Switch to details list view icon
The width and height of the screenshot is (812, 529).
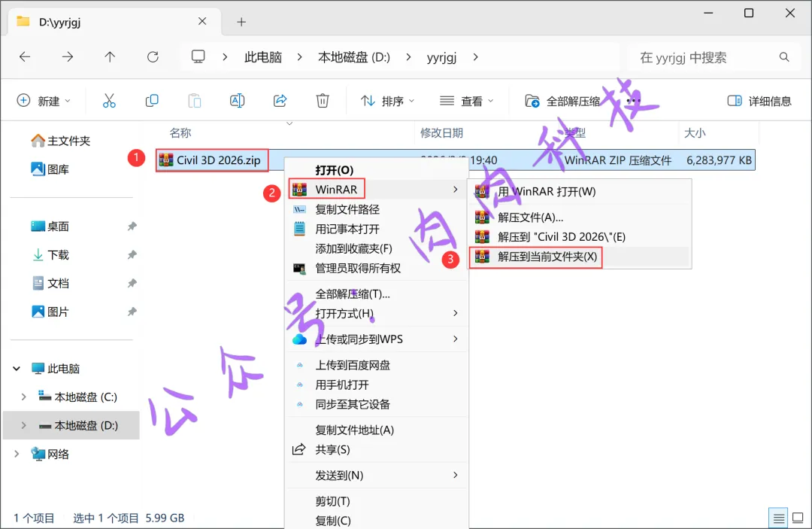point(778,518)
